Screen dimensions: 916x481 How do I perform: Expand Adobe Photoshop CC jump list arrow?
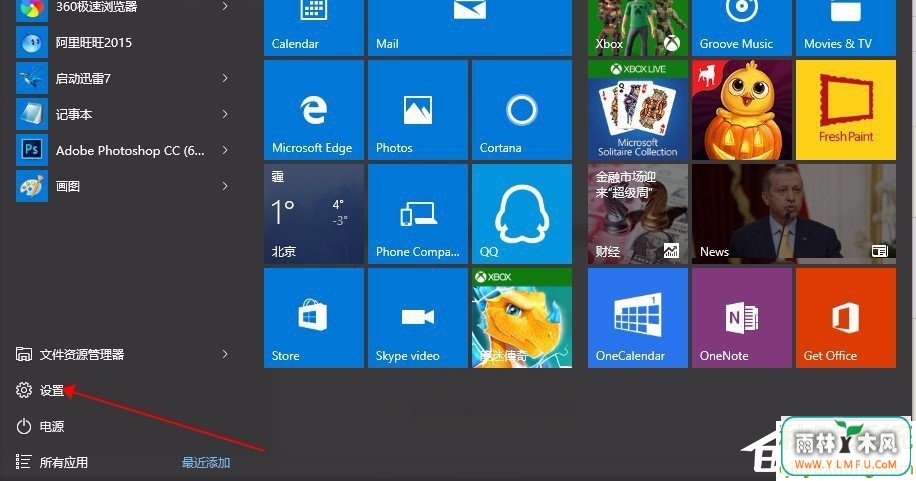[225, 150]
